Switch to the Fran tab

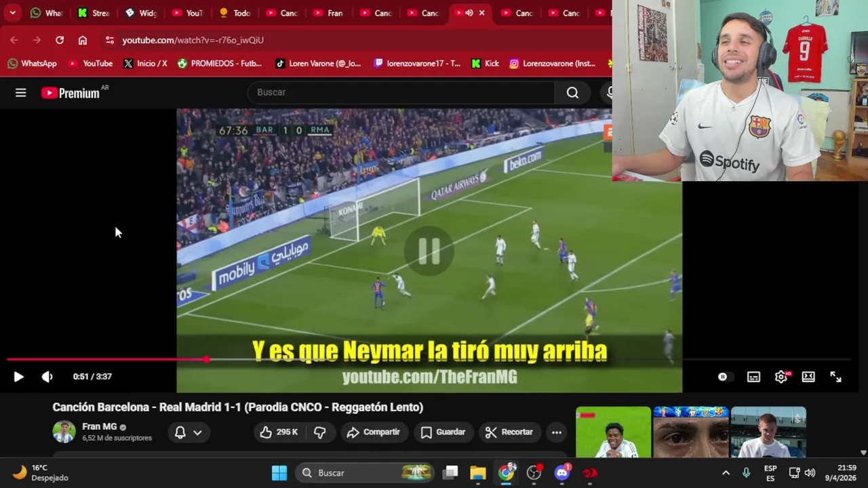tap(329, 13)
